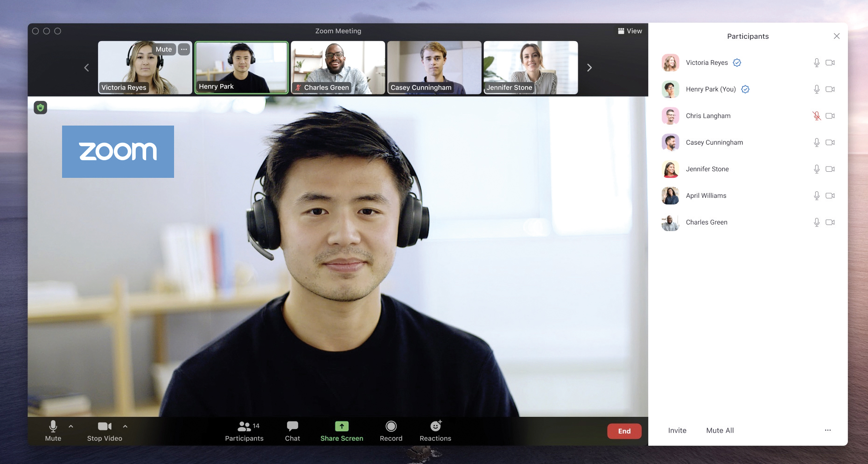Click the Share Screen icon
This screenshot has width=868, height=464.
[342, 426]
